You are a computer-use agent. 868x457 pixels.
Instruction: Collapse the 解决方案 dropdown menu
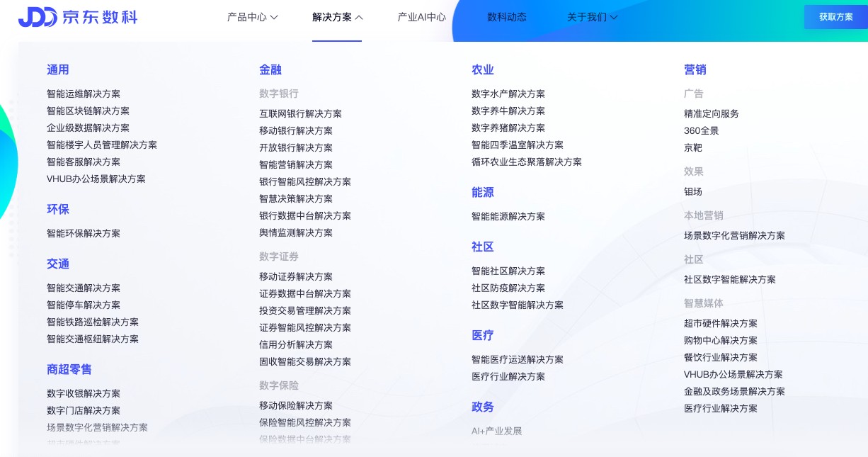tap(337, 17)
